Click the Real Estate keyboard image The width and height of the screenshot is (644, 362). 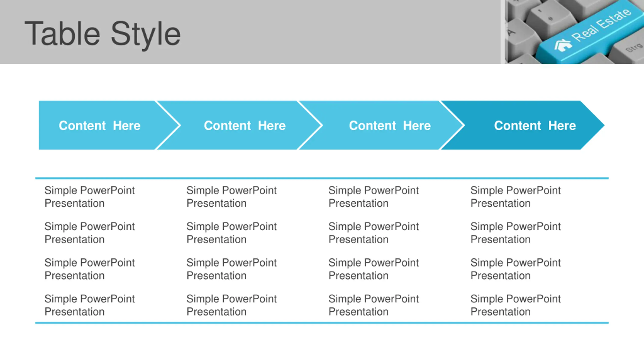point(574,32)
